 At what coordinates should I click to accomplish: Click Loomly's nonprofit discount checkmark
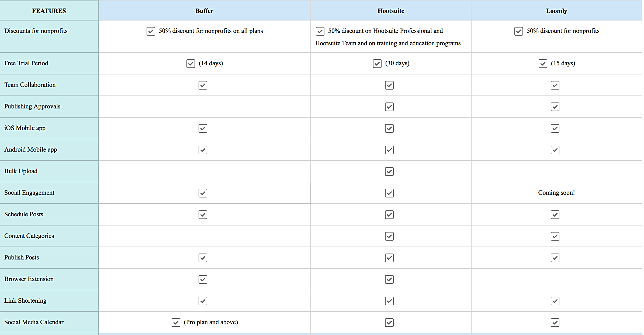point(519,31)
